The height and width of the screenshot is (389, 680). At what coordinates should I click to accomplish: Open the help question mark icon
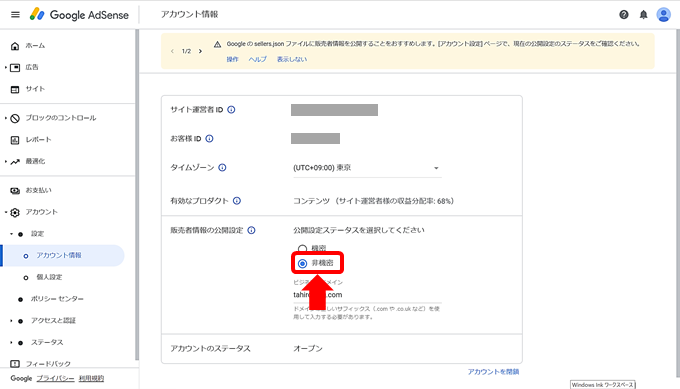coord(624,15)
